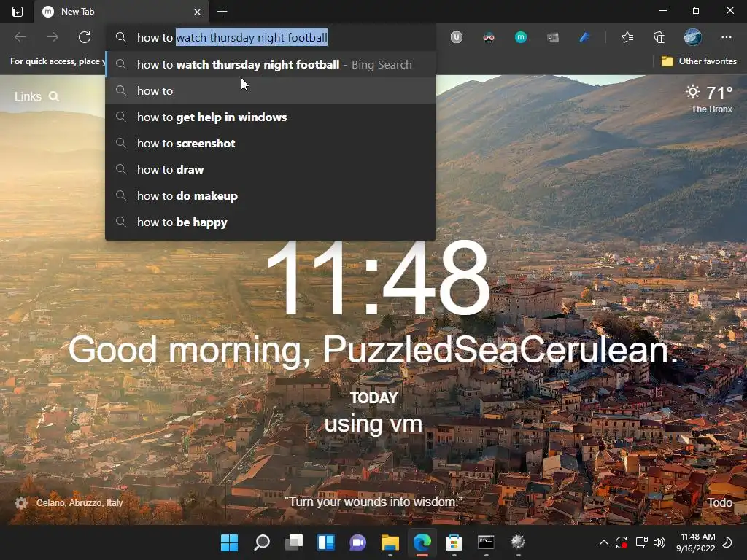Image resolution: width=747 pixels, height=560 pixels.
Task: Open Settings and more ellipsis menu
Action: pos(726,37)
